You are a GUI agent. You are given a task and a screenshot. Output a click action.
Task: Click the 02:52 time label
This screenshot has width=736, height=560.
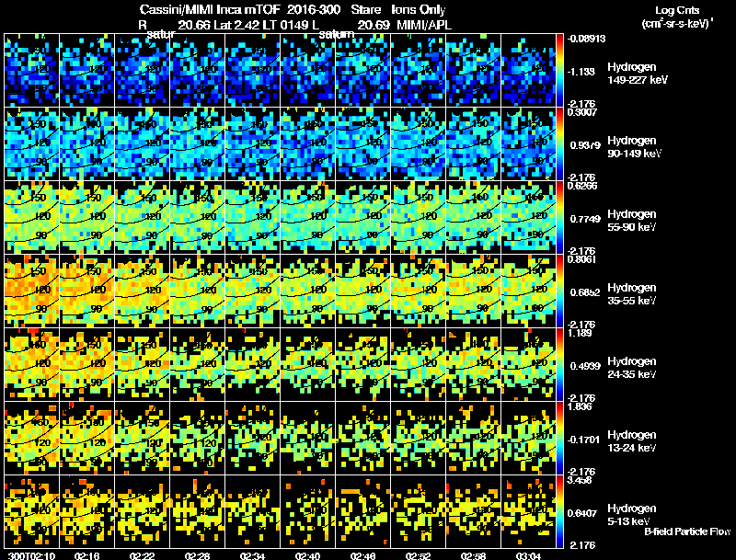(419, 555)
